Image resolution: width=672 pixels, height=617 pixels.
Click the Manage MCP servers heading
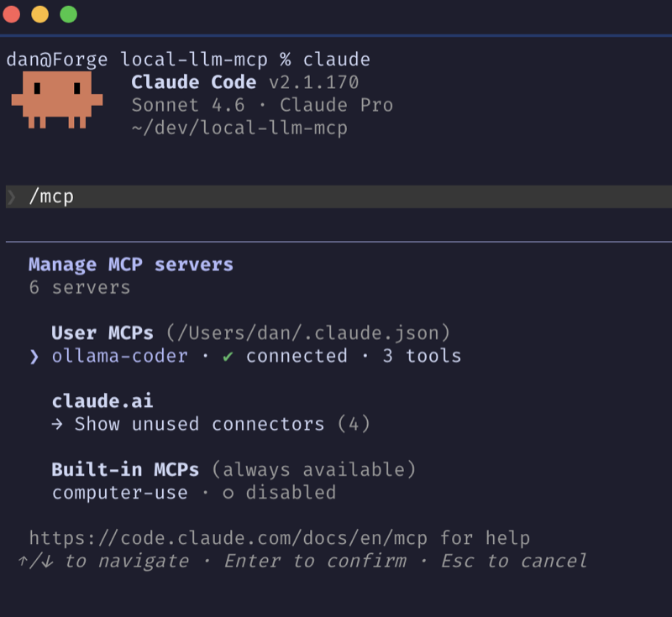(131, 264)
